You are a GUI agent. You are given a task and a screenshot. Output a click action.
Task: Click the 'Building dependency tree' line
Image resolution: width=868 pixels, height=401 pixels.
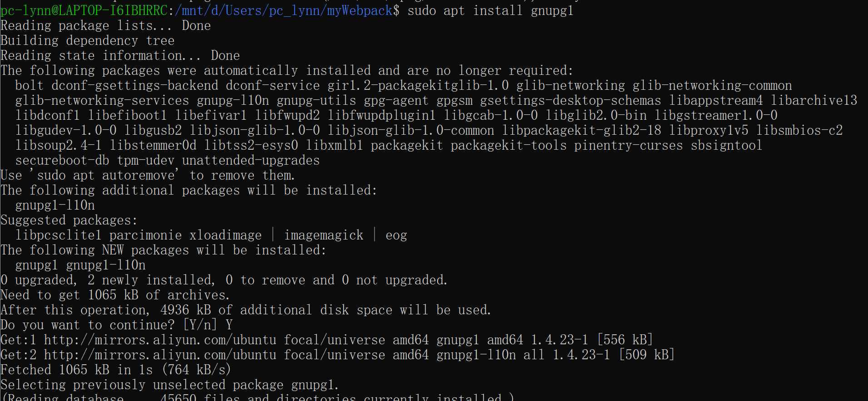pos(87,40)
